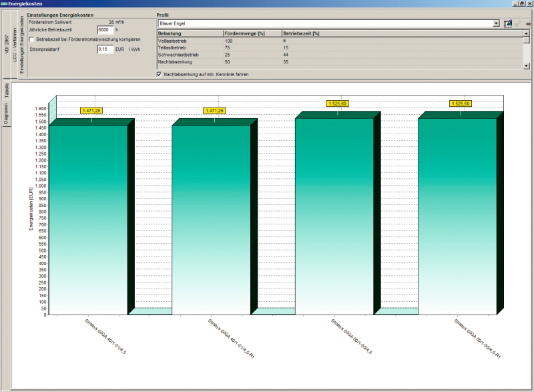Select the Volllastbetrieb row

tap(340, 41)
